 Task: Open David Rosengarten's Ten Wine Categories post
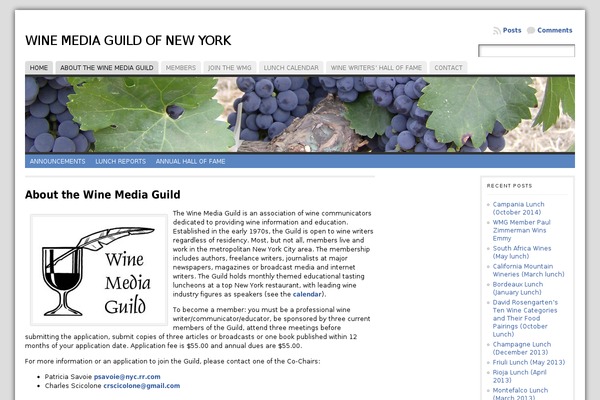coord(525,318)
